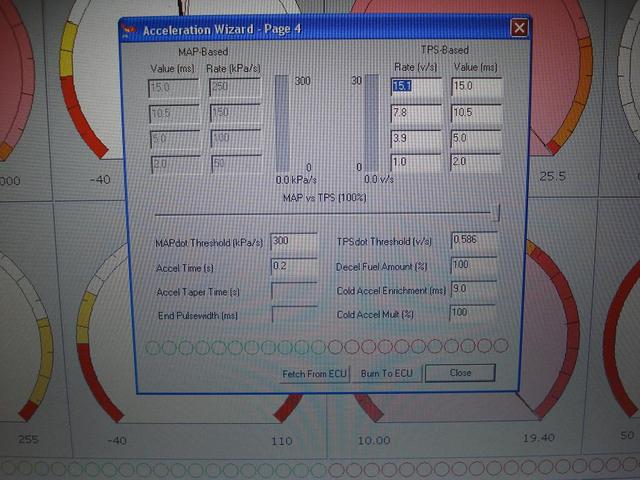Click the v/s rate bar gauge
Viewport: 640px width, 480px height.
371,122
